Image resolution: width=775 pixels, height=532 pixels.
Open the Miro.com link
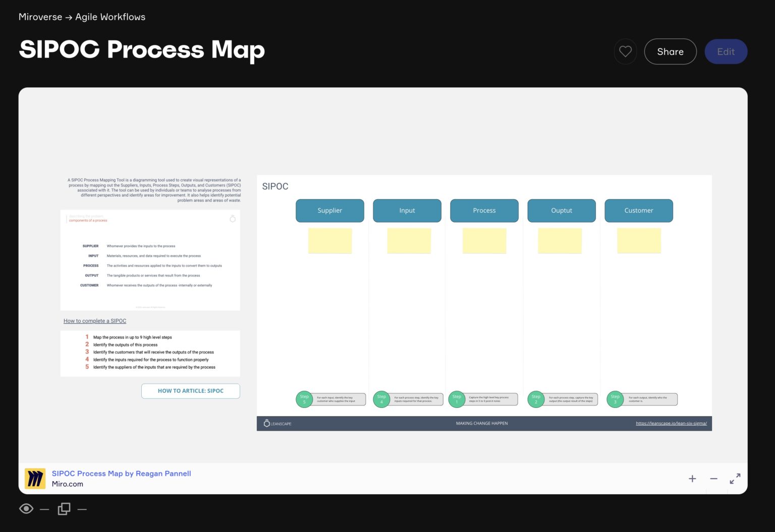point(67,484)
